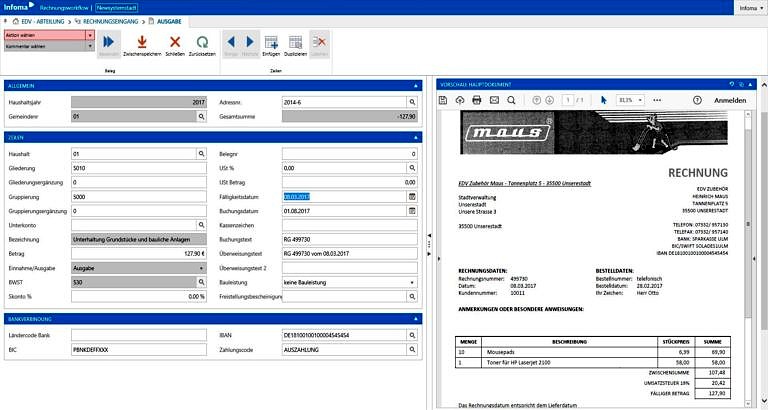Select the pointer cursor tool in preview
The image size is (768, 410).
(603, 100)
